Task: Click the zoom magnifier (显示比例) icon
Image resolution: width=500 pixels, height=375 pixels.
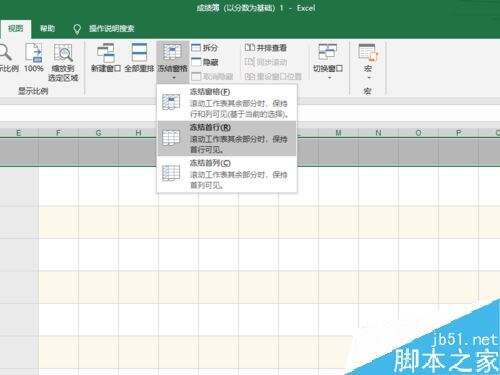Action: tap(5, 53)
